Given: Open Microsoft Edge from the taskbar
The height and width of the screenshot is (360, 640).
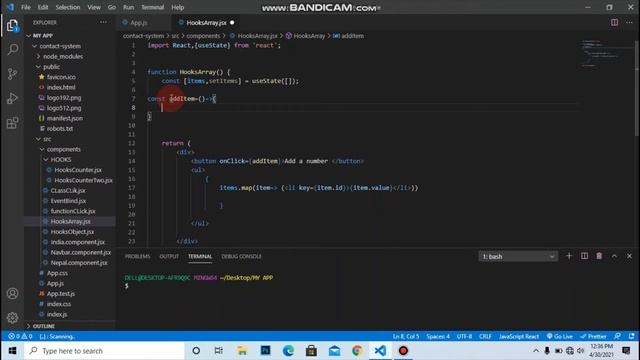Looking at the screenshot, I should pos(288,351).
